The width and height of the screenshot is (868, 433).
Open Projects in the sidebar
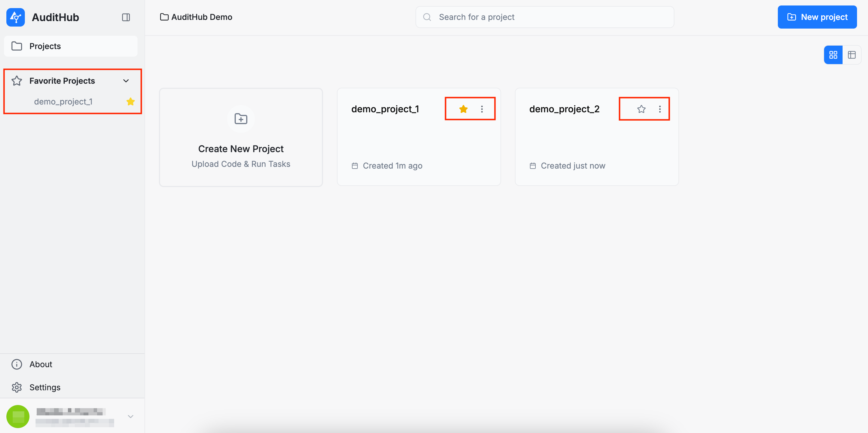click(x=45, y=46)
